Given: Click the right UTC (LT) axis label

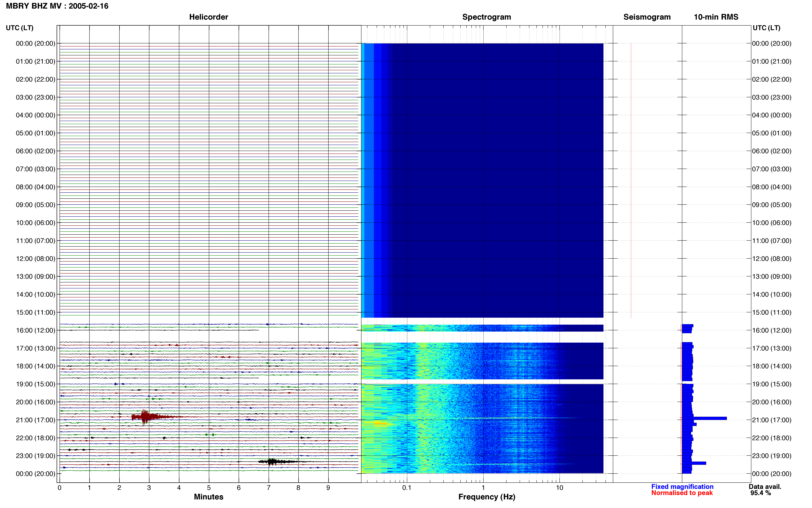Looking at the screenshot, I should [x=766, y=28].
